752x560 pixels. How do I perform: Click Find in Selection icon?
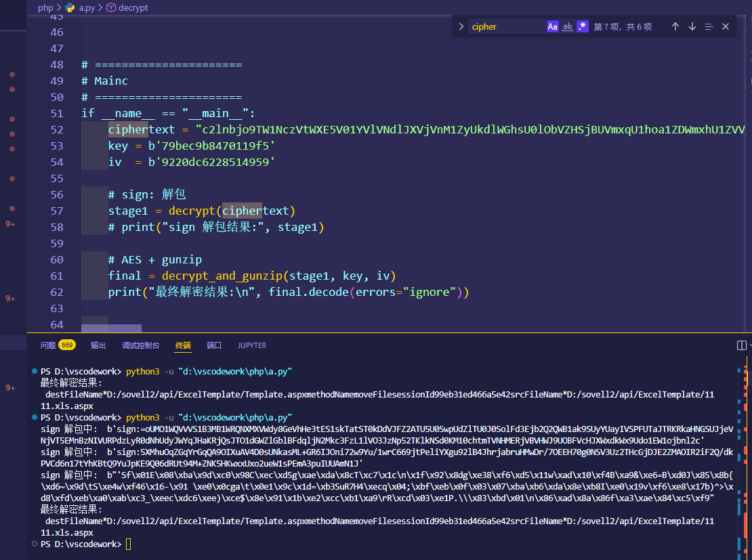click(709, 26)
